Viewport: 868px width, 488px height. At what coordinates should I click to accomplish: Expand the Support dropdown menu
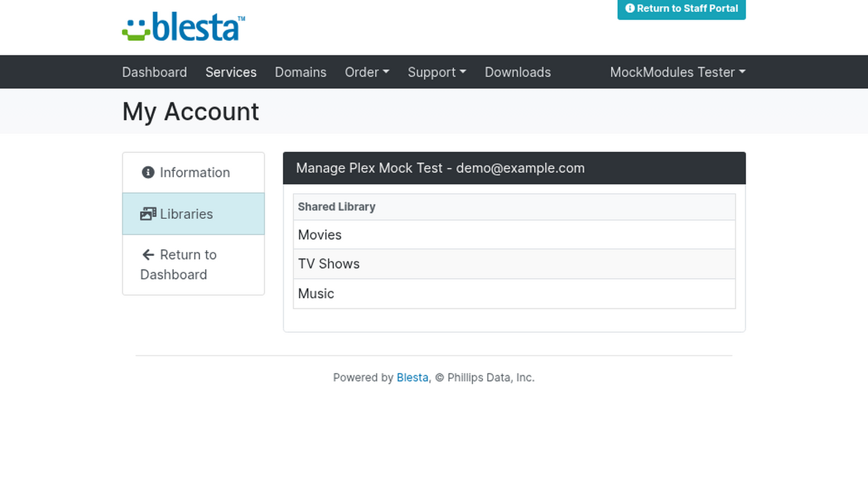[437, 72]
